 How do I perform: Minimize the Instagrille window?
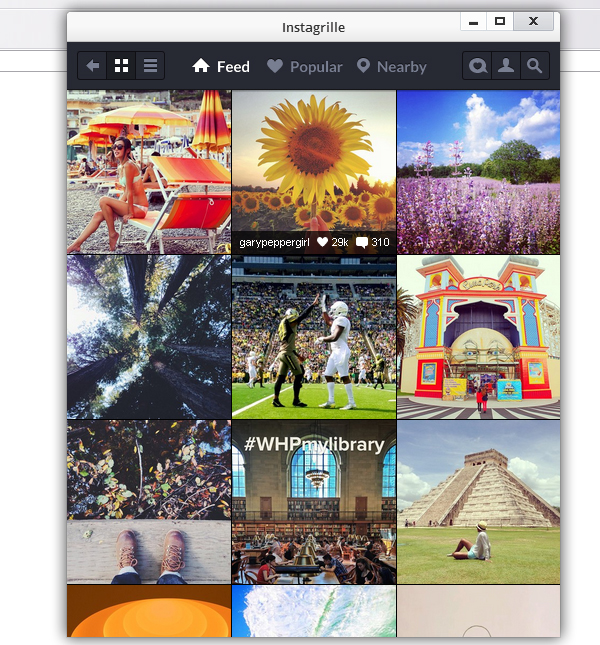click(473, 21)
